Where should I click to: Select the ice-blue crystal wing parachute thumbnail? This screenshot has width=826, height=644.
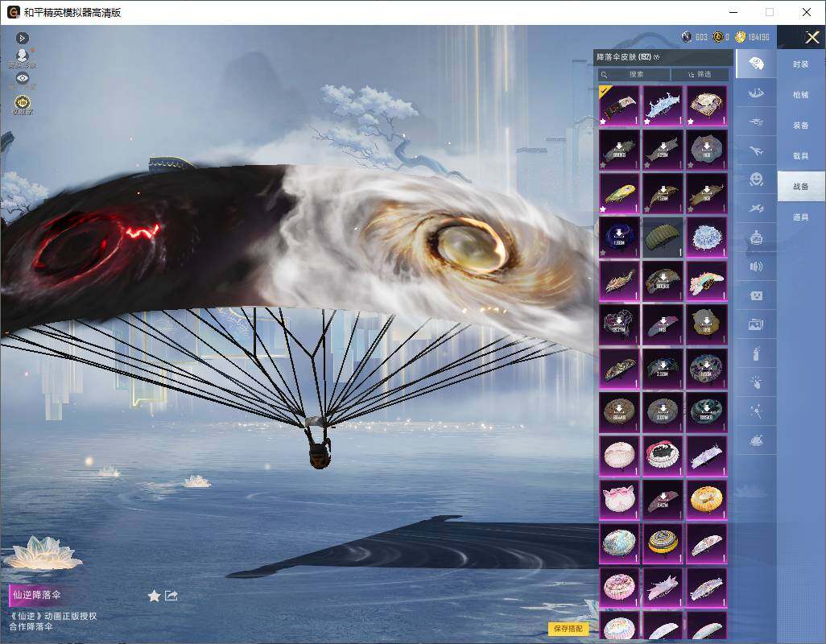[x=663, y=105]
